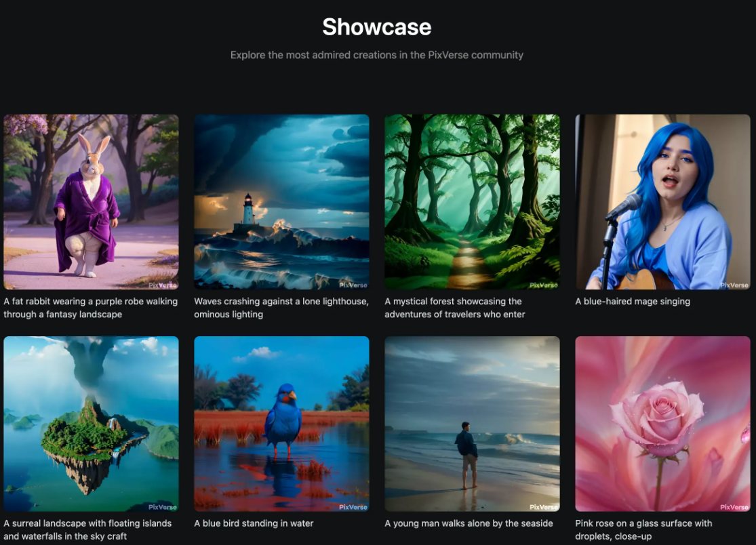Viewport: 756px width, 545px height.
Task: Open the blue bird standing in water image
Action: [x=281, y=424]
